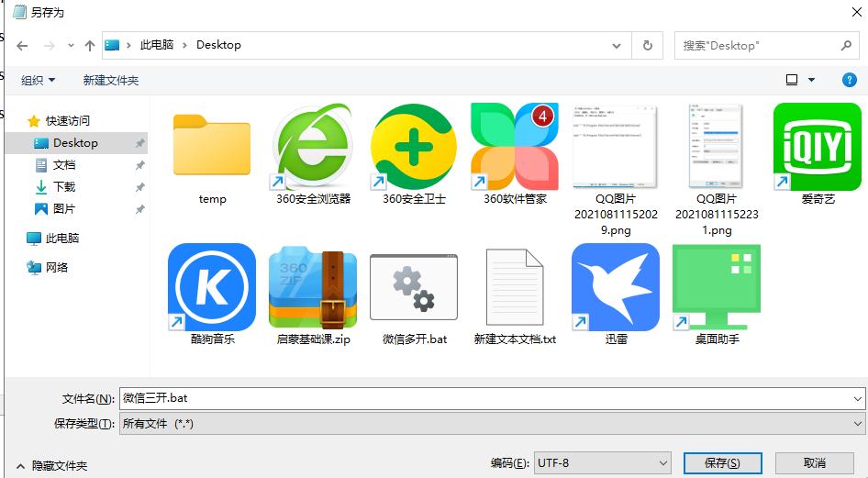The width and height of the screenshot is (868, 478).
Task: Go back with the left arrow
Action: pos(22,45)
